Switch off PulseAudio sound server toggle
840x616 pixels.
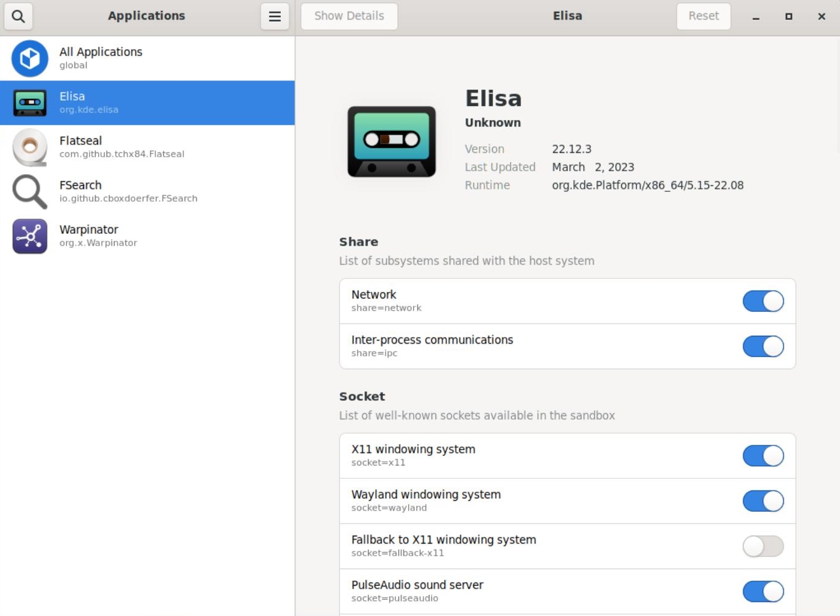click(x=763, y=591)
